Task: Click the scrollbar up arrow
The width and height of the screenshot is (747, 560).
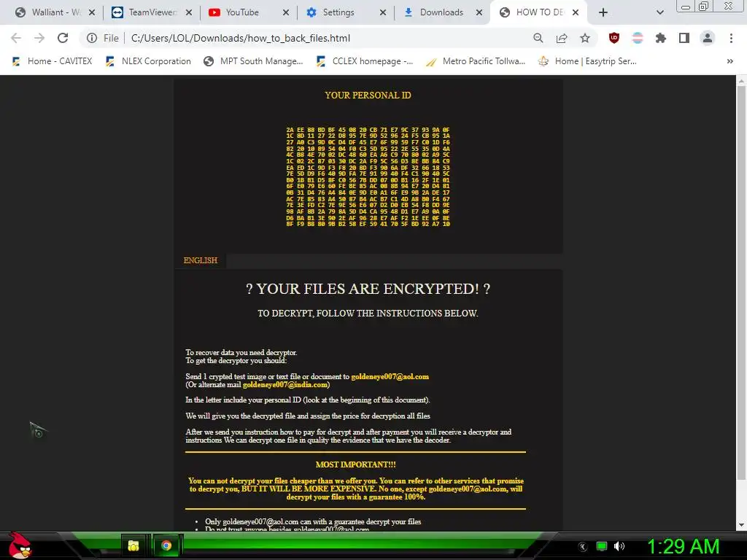Action: click(741, 80)
